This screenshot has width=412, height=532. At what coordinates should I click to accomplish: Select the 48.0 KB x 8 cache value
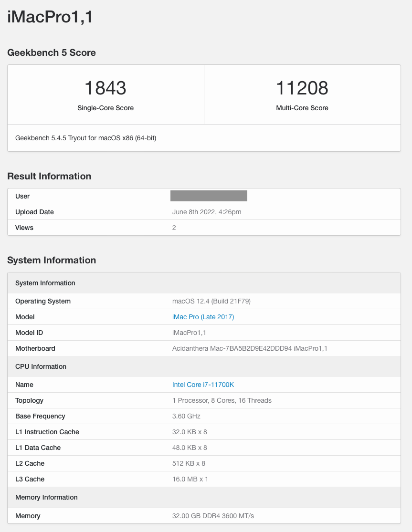click(x=190, y=448)
